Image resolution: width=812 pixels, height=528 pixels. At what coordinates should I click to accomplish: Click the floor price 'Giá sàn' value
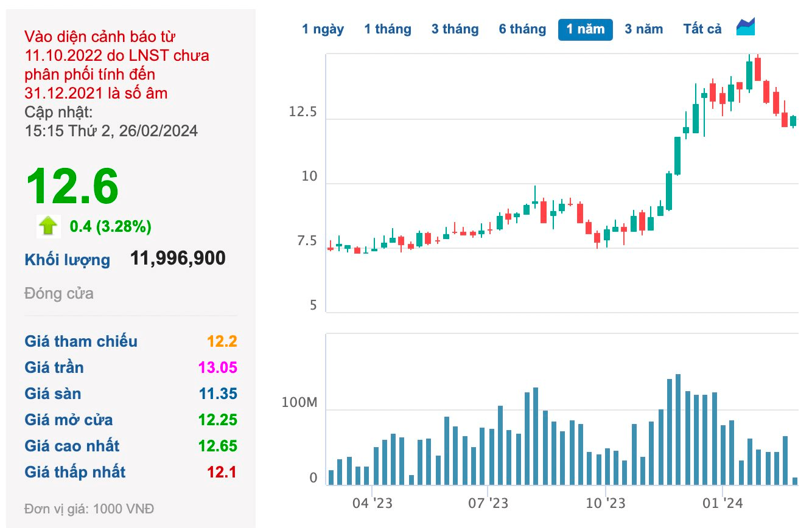pyautogui.click(x=219, y=394)
